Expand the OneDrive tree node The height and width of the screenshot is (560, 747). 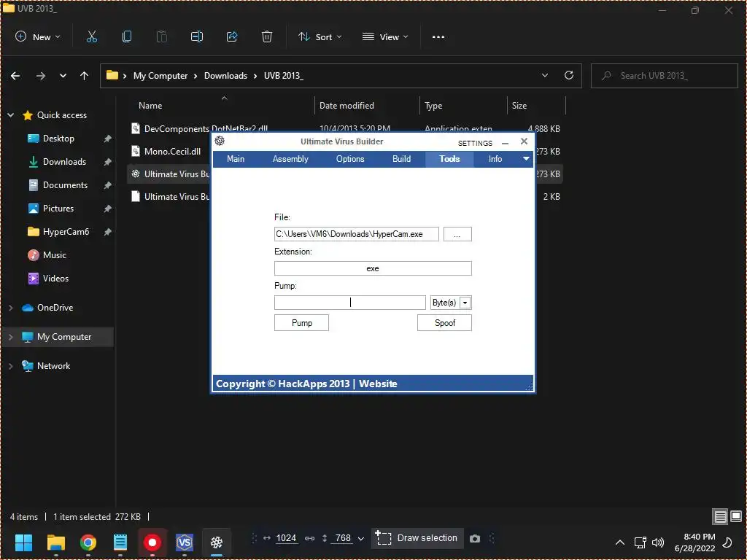tap(10, 308)
